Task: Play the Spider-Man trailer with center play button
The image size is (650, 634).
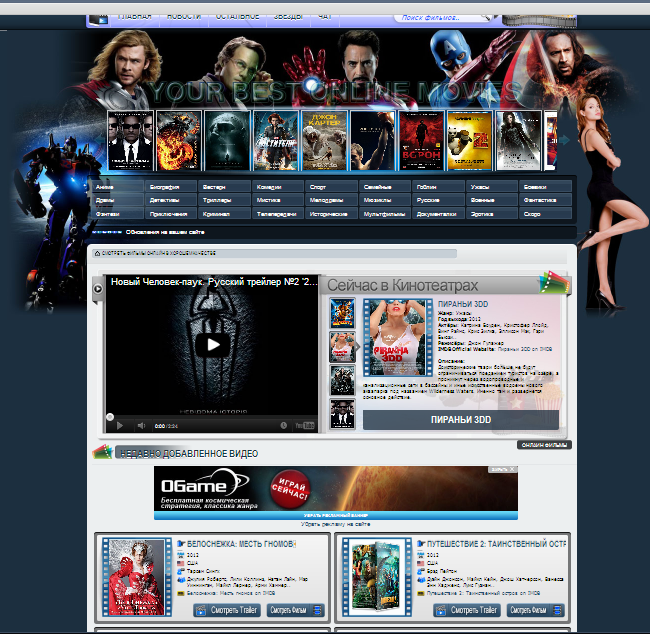Action: 213,345
